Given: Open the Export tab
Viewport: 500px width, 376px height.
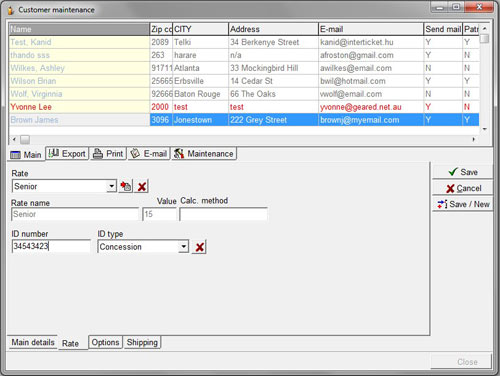Looking at the screenshot, I should point(67,154).
